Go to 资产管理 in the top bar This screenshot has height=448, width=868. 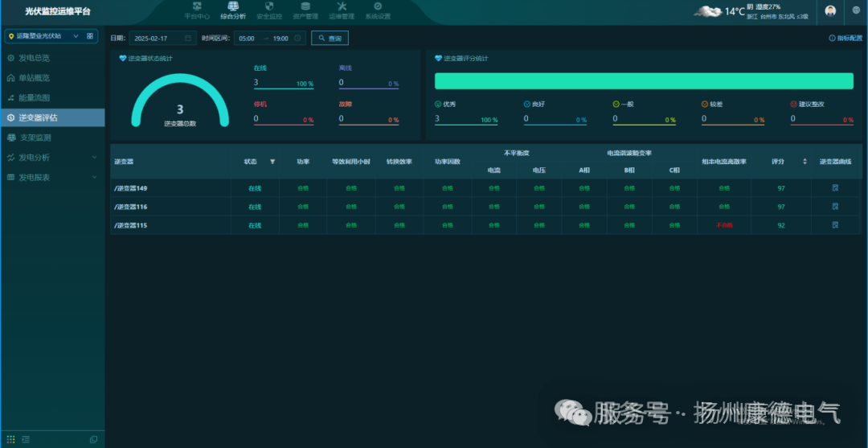[305, 10]
